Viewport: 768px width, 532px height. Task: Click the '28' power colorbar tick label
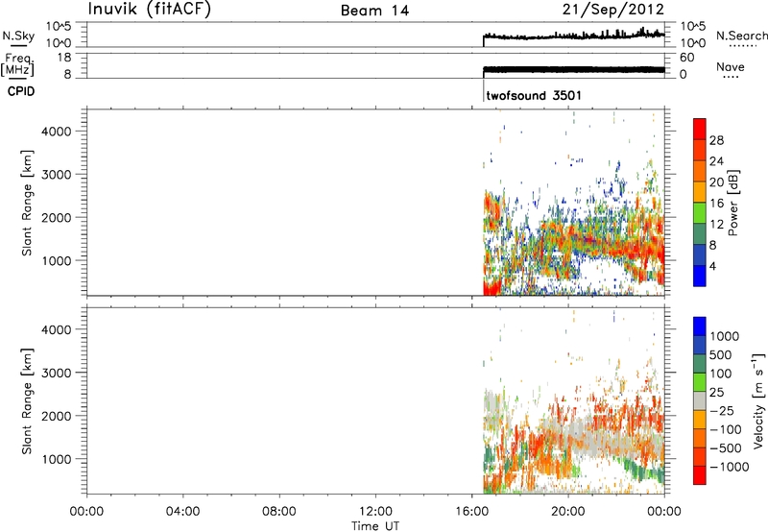716,140
